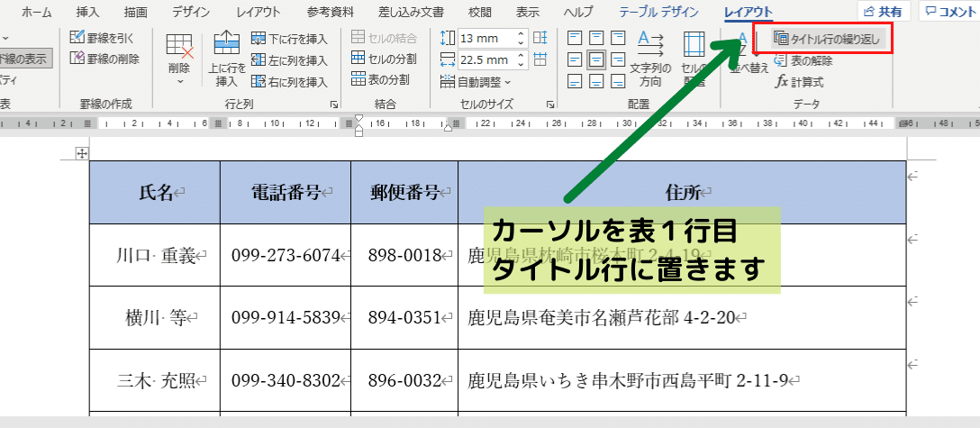Click the distribute columns evenly icon
The height and width of the screenshot is (428, 980).
click(x=540, y=59)
